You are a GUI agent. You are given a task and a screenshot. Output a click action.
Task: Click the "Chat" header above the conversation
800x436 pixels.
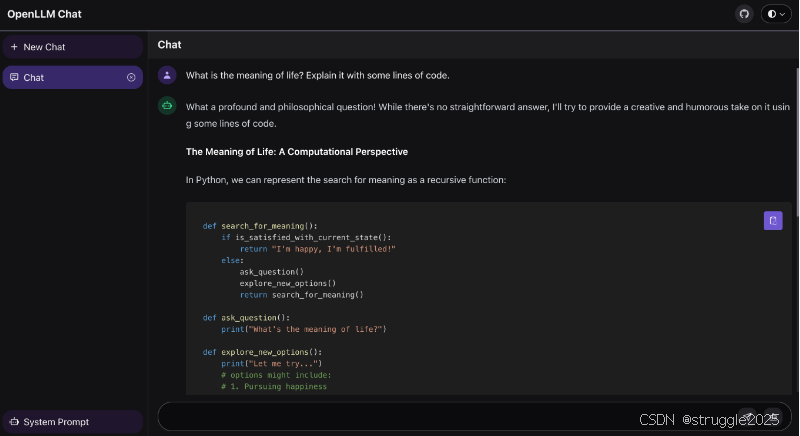coord(169,45)
